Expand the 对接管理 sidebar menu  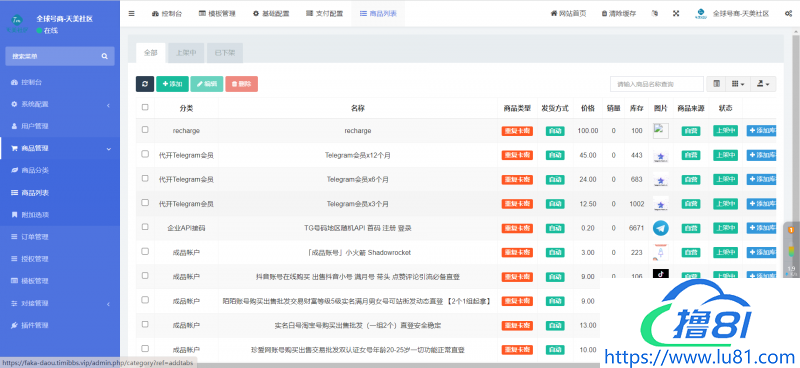(60, 303)
